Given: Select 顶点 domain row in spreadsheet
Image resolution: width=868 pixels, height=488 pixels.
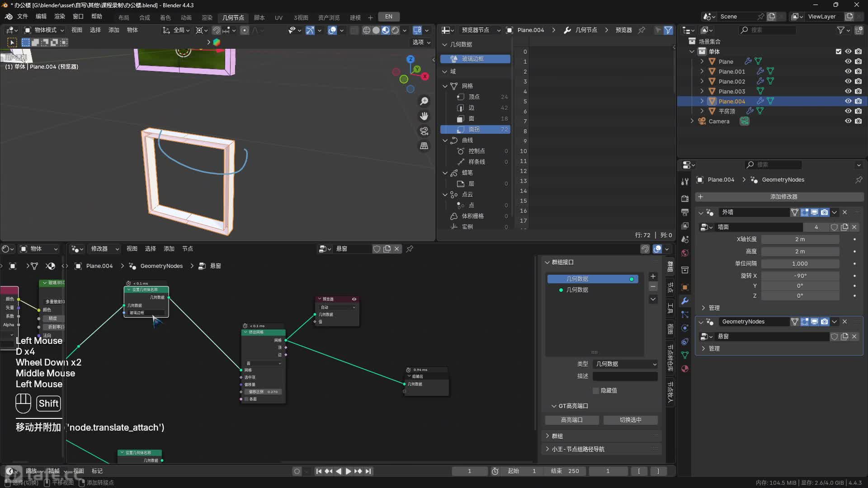Looking at the screenshot, I should click(475, 97).
